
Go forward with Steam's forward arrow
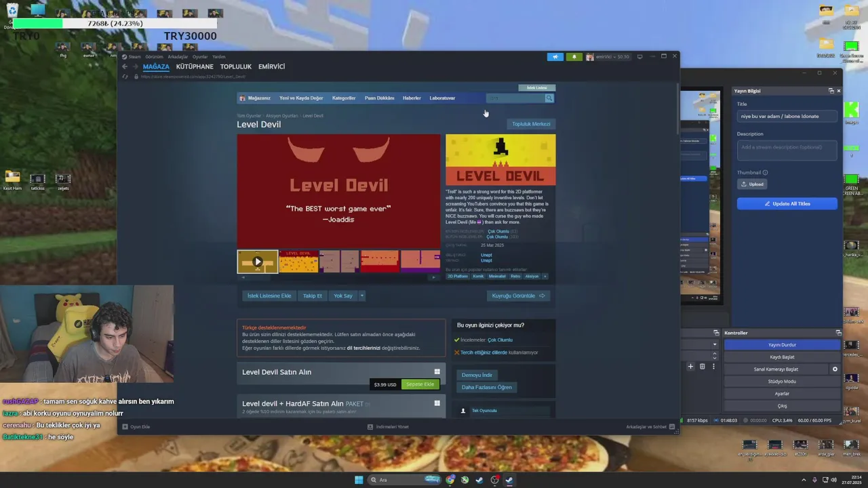click(134, 66)
